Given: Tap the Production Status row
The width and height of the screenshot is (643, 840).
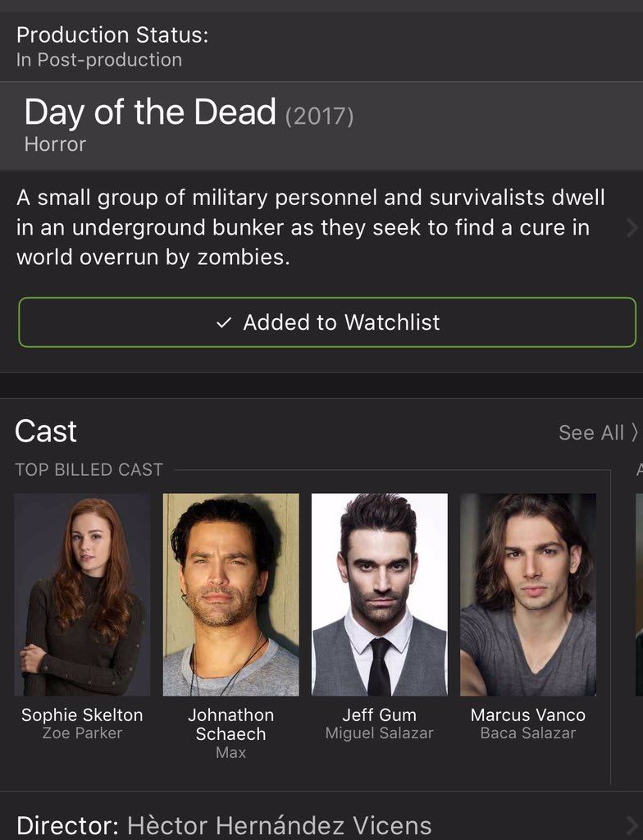Looking at the screenshot, I should [321, 47].
